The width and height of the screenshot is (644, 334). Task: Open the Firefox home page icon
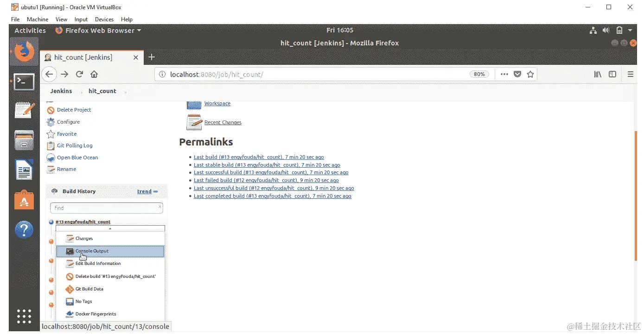point(94,74)
